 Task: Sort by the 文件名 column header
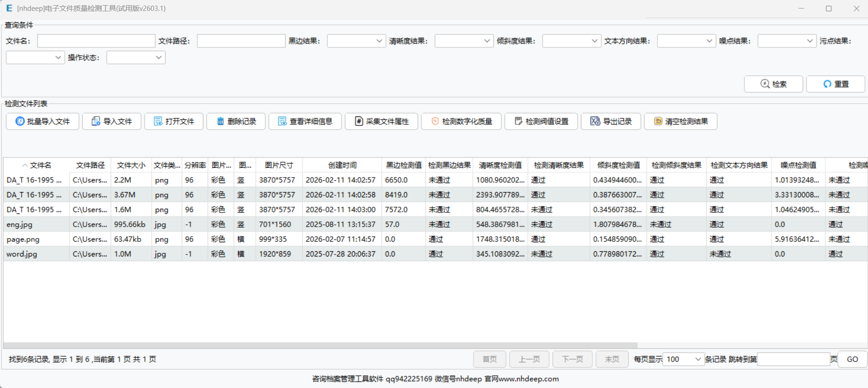(x=37, y=165)
